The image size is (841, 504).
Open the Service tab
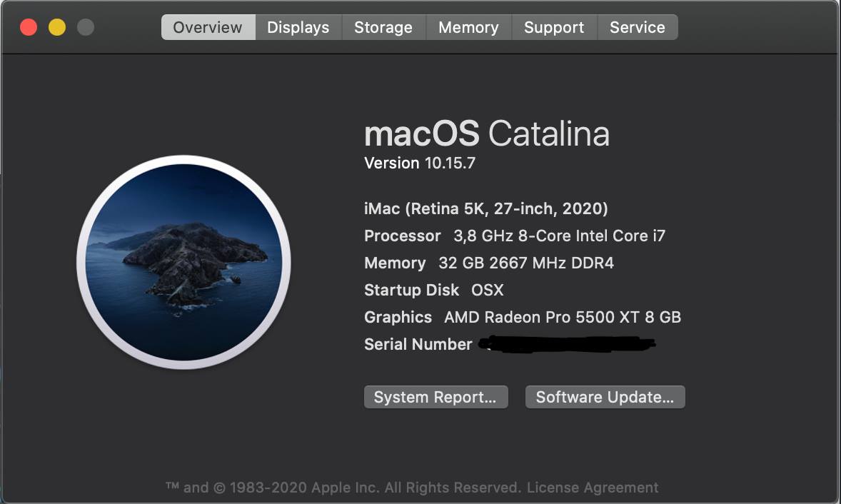coord(638,27)
